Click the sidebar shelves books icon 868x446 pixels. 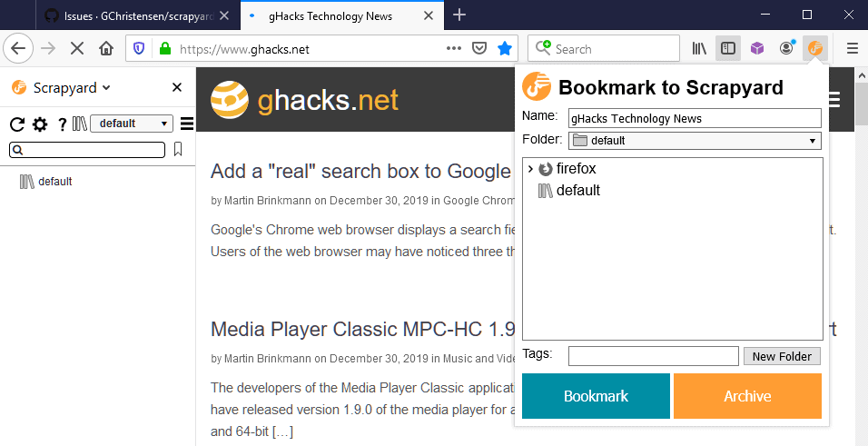point(80,124)
